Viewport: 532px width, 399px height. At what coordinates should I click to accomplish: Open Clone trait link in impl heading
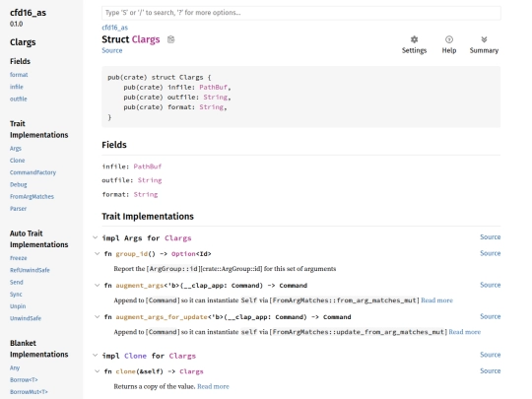pos(135,356)
